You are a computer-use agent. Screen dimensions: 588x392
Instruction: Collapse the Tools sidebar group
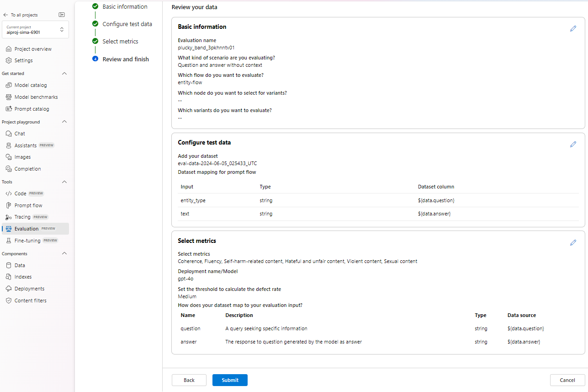point(64,182)
